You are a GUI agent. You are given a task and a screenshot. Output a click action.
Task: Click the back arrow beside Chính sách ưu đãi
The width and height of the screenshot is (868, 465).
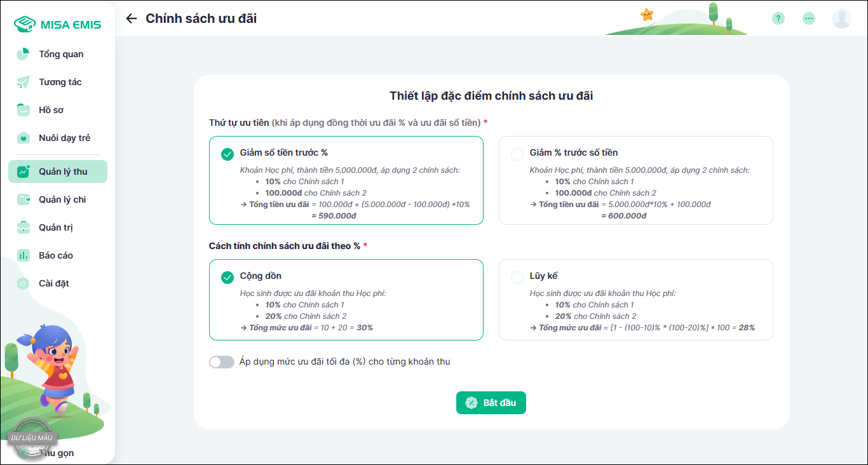tap(132, 18)
